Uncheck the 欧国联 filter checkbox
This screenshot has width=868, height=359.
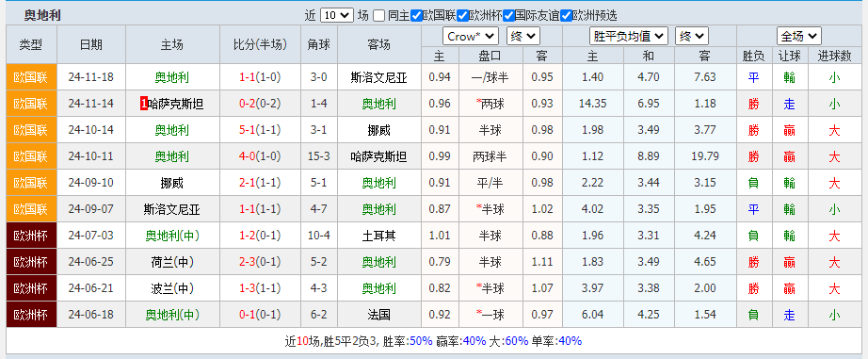point(417,15)
